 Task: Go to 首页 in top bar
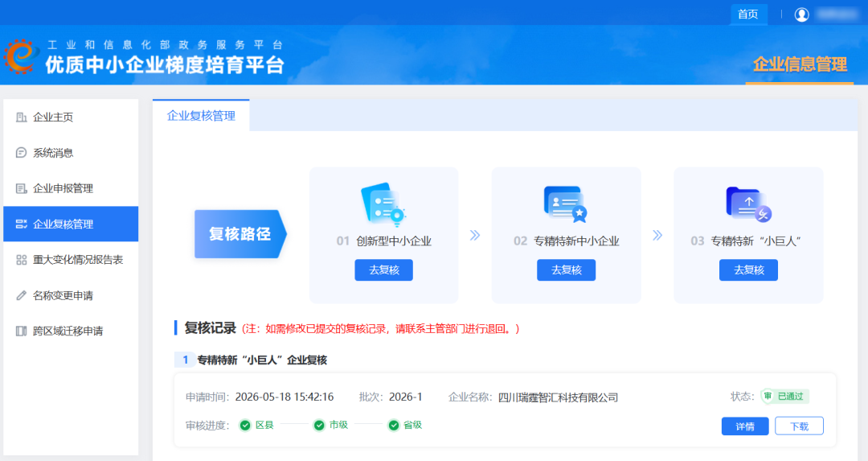[748, 14]
